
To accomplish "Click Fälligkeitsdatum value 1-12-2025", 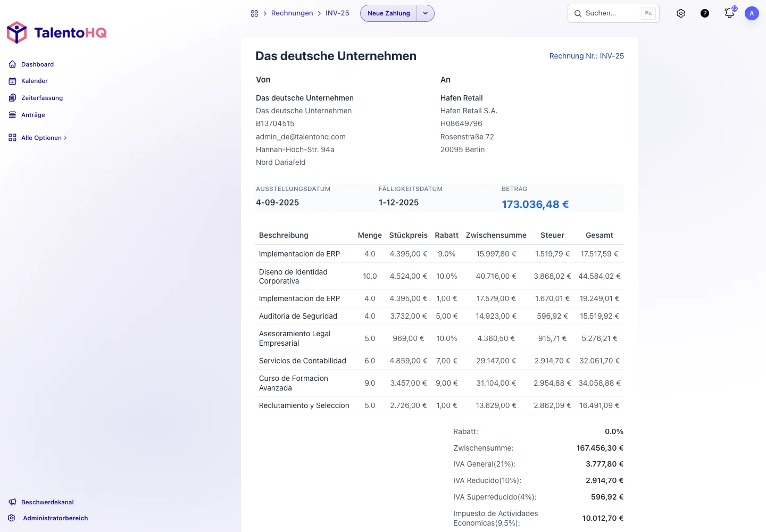I will [398, 203].
